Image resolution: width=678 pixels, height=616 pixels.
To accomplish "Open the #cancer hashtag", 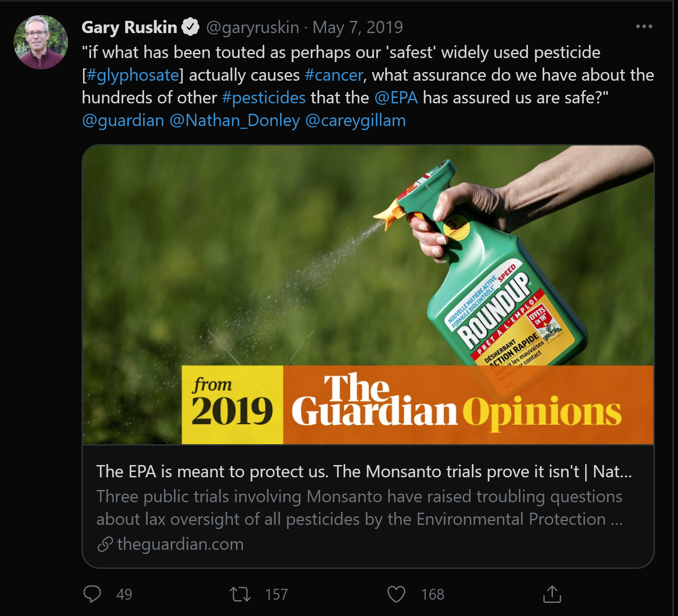I will [334, 75].
